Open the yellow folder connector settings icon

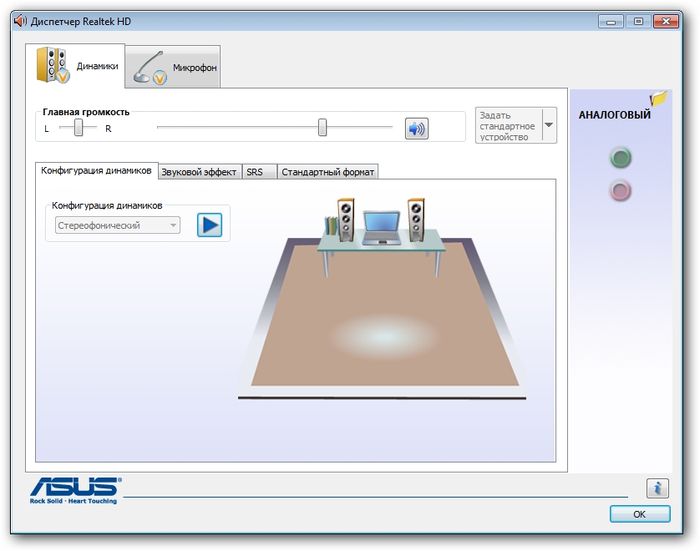click(658, 98)
